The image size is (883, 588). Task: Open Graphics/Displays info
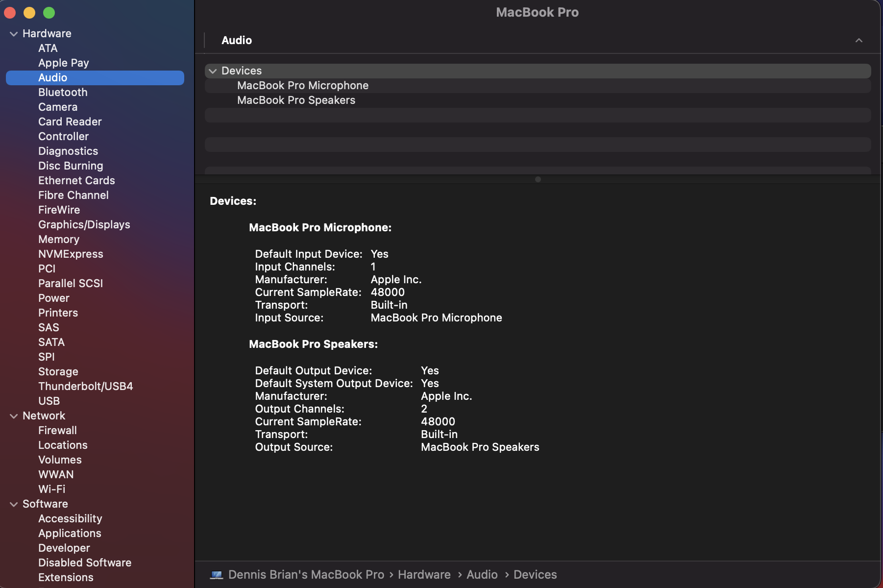[84, 224]
